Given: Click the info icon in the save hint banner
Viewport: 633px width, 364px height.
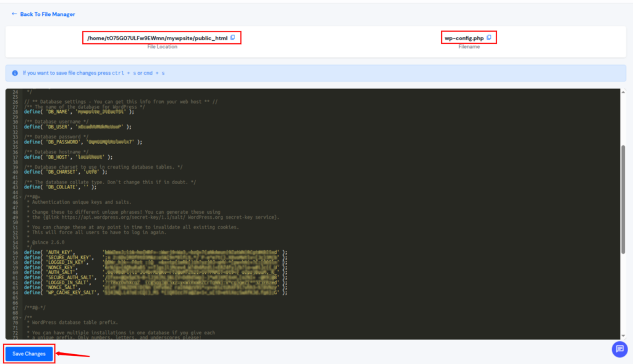Looking at the screenshot, I should (x=14, y=73).
